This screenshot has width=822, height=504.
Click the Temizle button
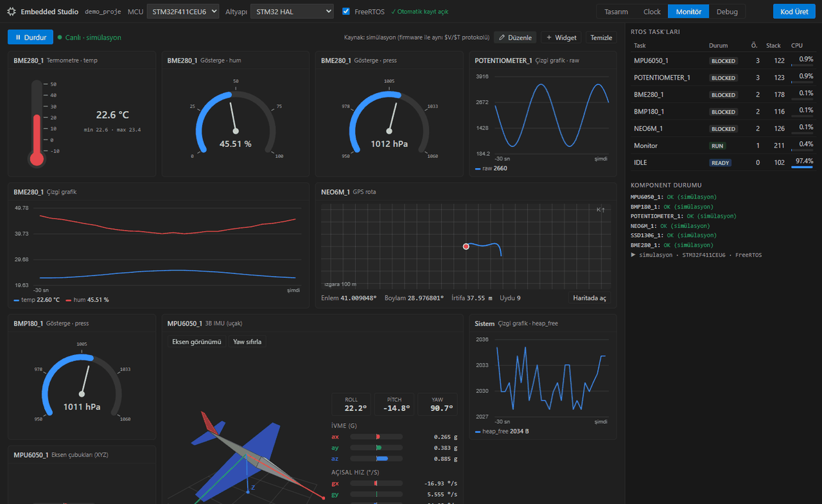pyautogui.click(x=601, y=37)
